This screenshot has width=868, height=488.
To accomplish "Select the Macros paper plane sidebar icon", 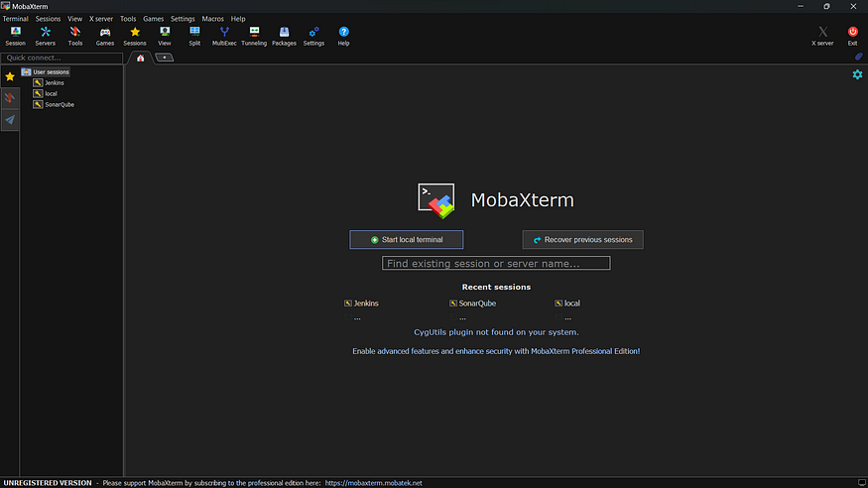I will (x=10, y=119).
